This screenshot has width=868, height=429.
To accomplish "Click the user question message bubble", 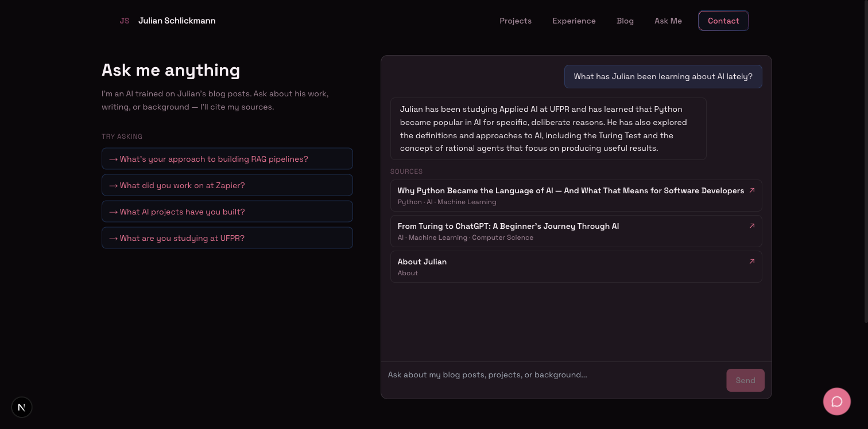I will coord(663,76).
